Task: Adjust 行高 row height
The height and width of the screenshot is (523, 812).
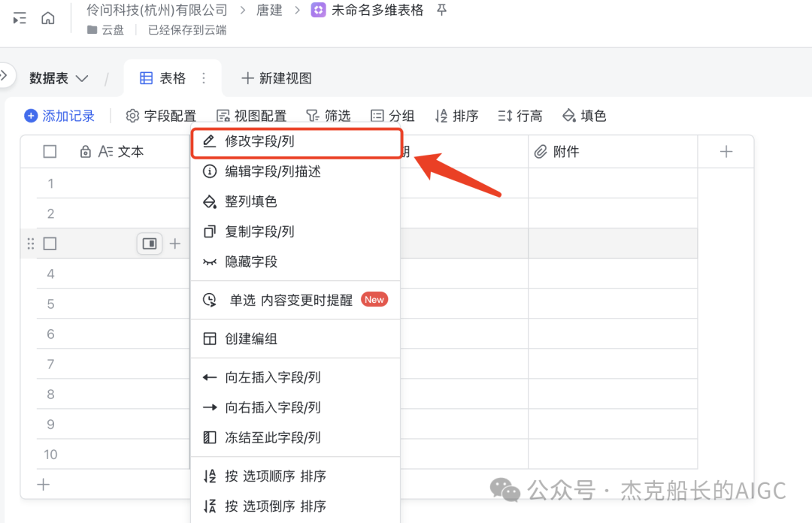Action: click(520, 116)
